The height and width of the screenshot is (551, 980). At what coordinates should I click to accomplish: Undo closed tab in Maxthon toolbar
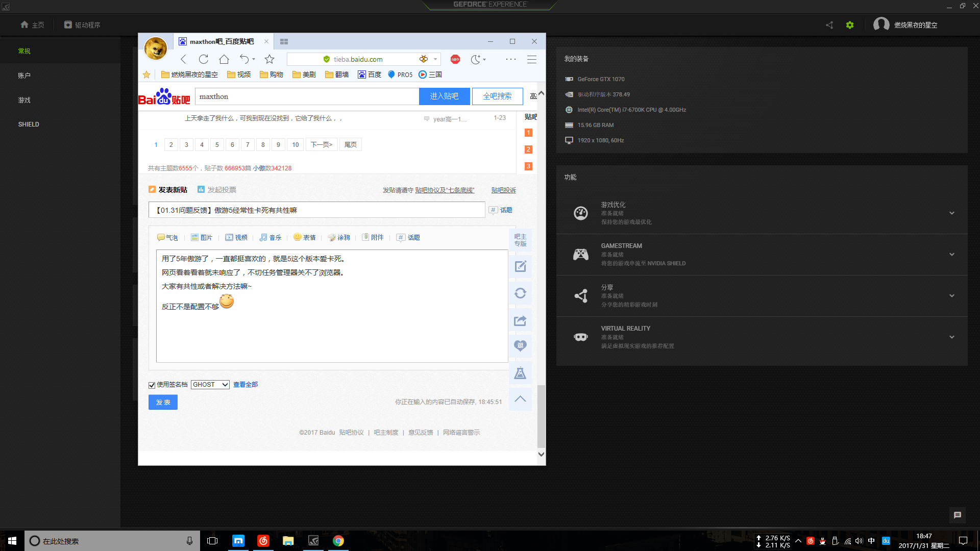pyautogui.click(x=244, y=59)
